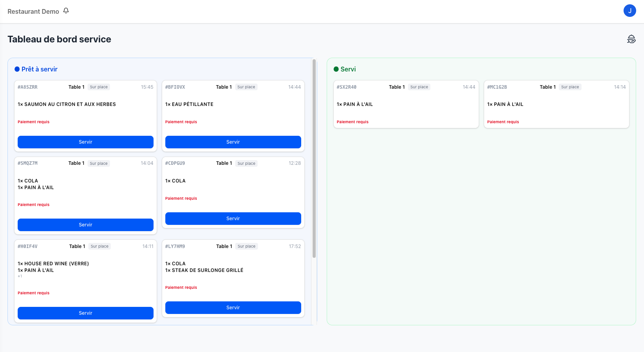Click the +1 more items indicator on #H0IF4V

point(20,276)
